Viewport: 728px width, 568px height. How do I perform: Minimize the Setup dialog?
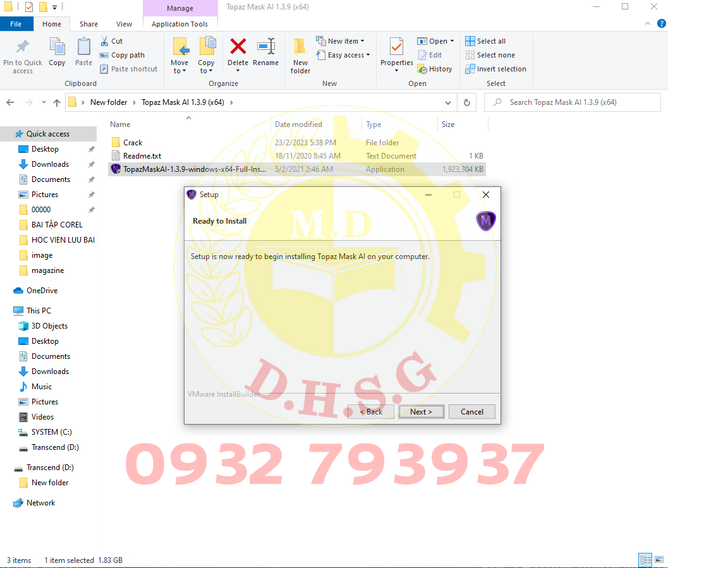coord(428,195)
